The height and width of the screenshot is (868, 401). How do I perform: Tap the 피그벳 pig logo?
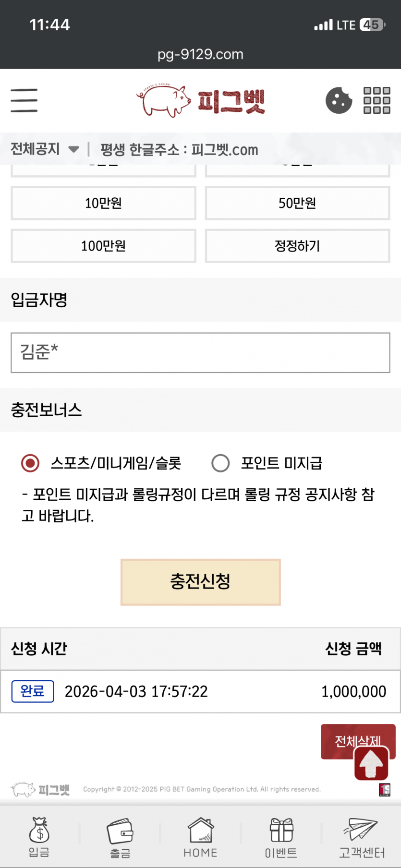[200, 101]
